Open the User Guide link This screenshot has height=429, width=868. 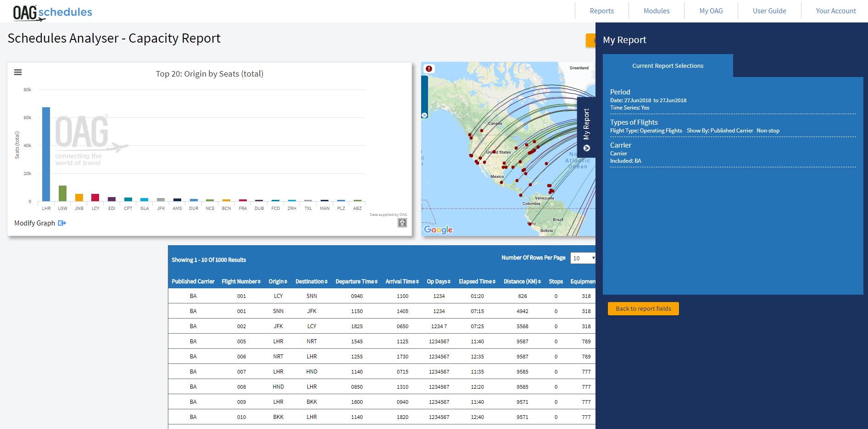click(x=769, y=11)
